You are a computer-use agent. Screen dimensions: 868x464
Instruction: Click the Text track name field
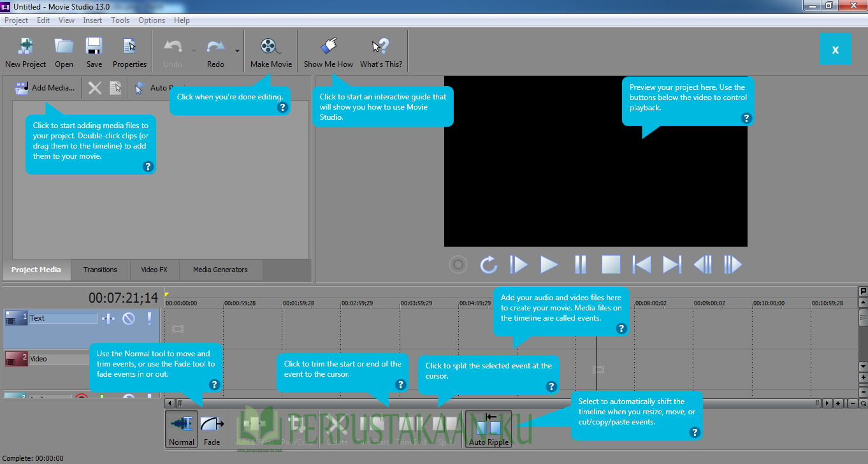63,318
